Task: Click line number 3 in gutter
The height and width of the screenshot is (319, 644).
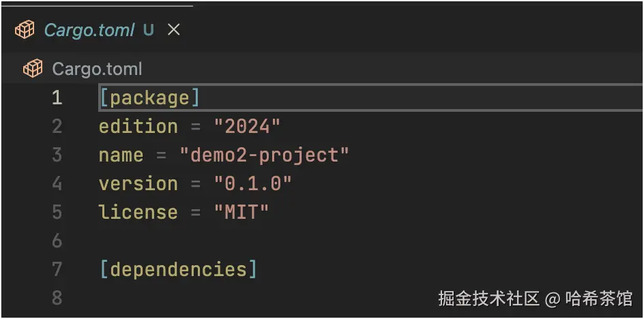Action: [x=57, y=155]
